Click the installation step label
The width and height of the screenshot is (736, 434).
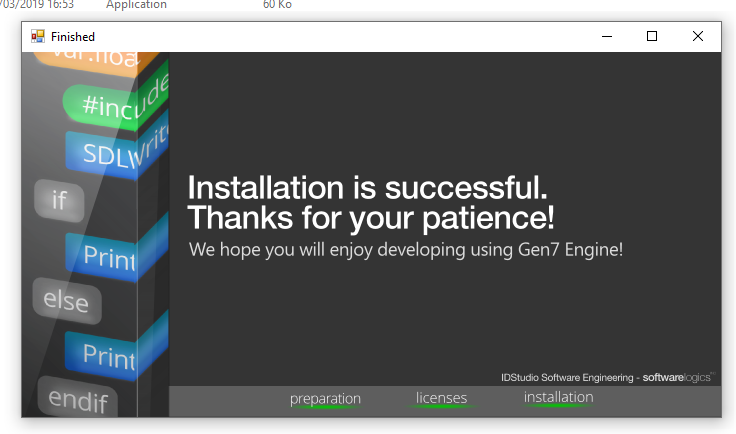(x=559, y=397)
